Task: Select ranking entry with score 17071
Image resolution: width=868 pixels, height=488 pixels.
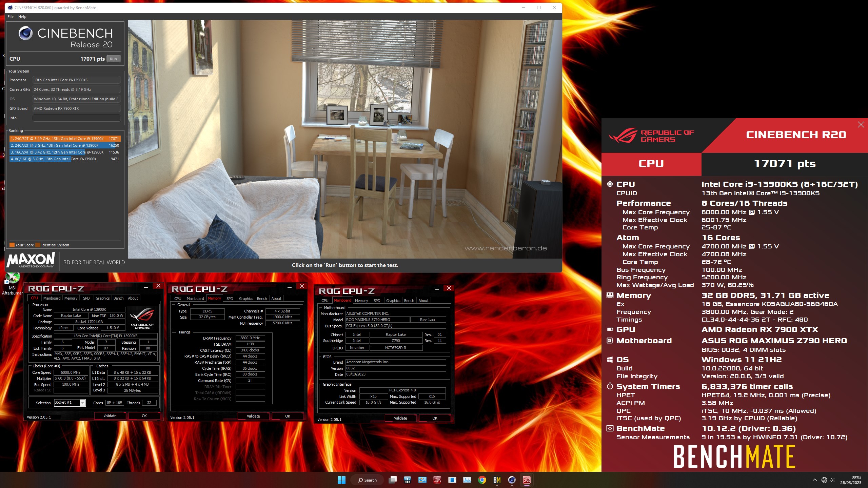Action: coord(64,139)
